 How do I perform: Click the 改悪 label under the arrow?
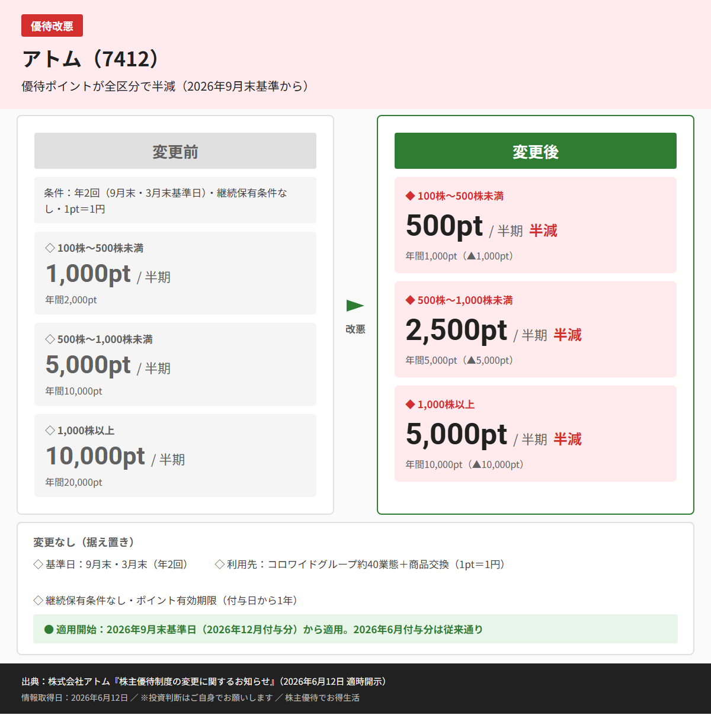(x=355, y=329)
